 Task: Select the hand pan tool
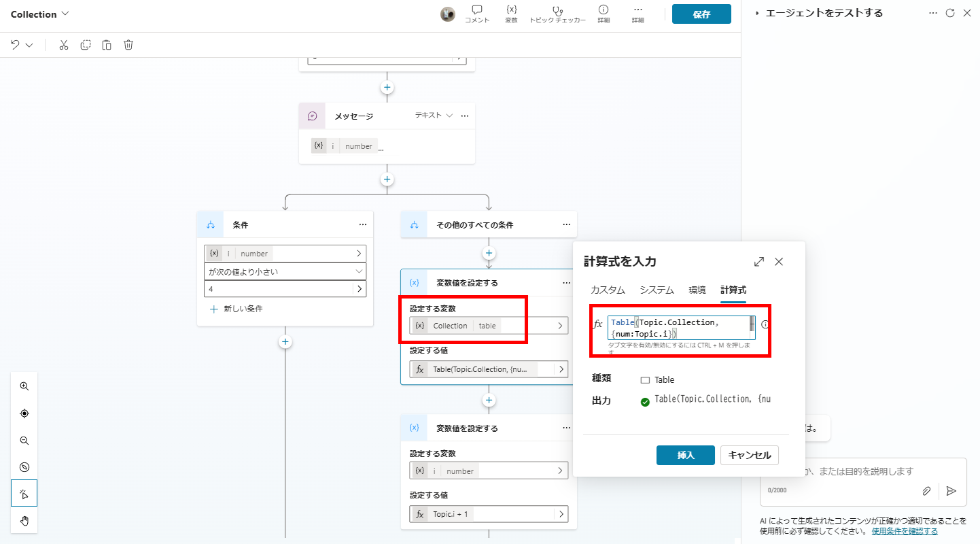24,520
